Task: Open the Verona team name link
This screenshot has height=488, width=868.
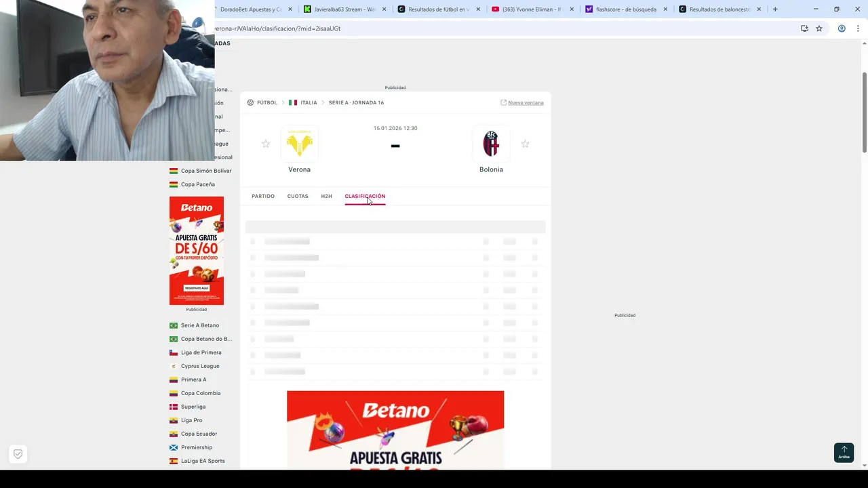Action: (x=299, y=169)
